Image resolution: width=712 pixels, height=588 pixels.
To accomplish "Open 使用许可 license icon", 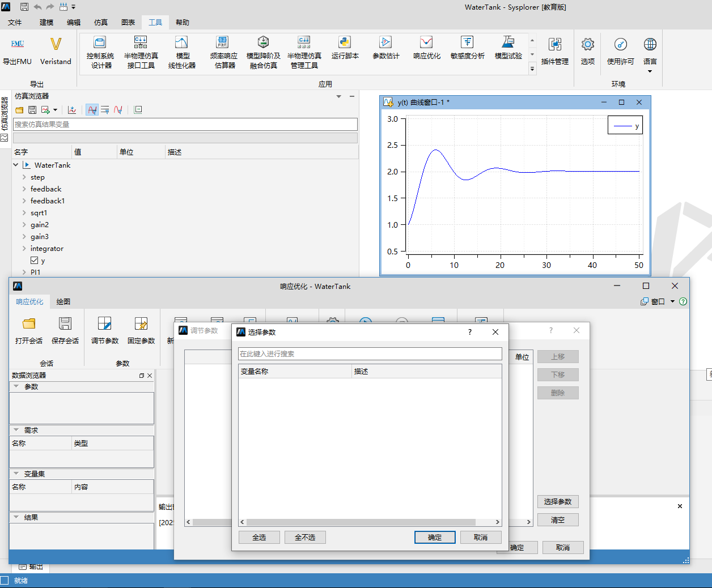I will point(621,44).
